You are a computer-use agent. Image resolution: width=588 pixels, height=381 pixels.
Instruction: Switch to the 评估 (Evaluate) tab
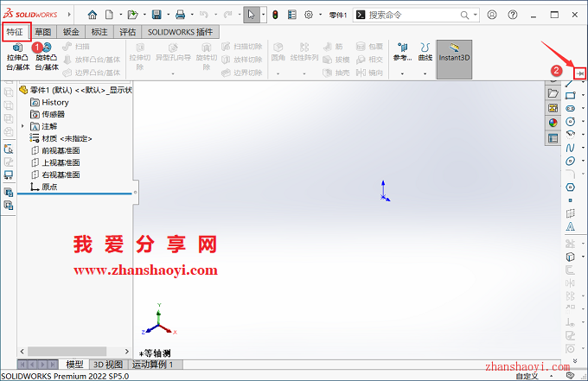click(x=127, y=32)
